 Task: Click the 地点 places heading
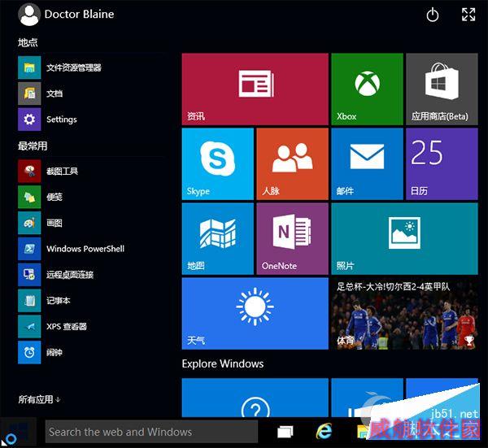(x=28, y=42)
